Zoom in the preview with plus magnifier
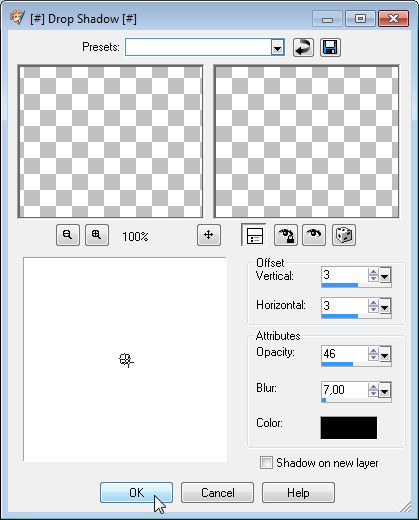This screenshot has width=419, height=520. (97, 235)
